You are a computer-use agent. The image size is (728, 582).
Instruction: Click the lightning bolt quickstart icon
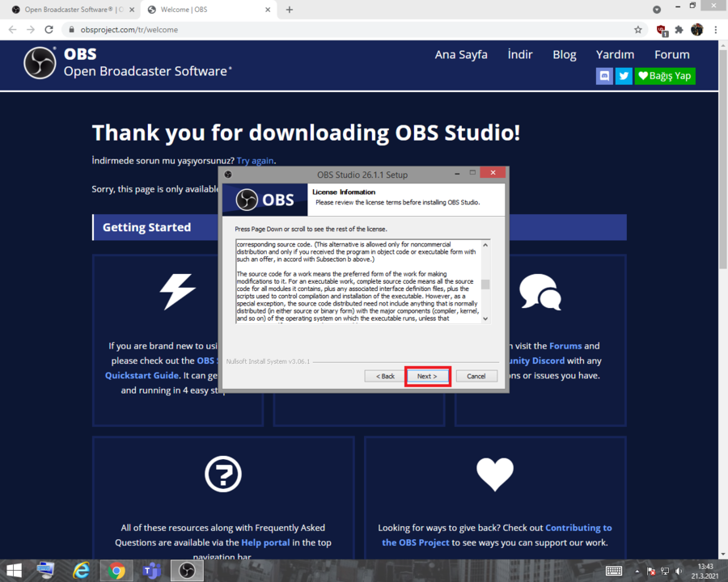(x=178, y=292)
